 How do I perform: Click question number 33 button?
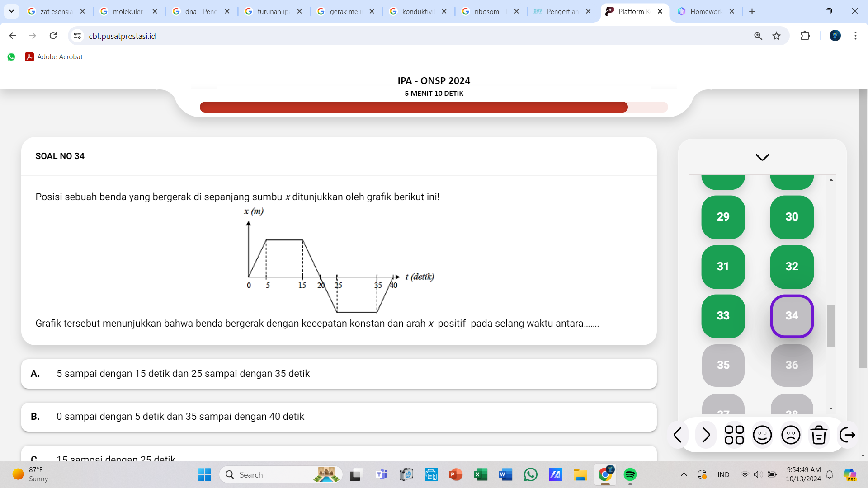(x=723, y=315)
